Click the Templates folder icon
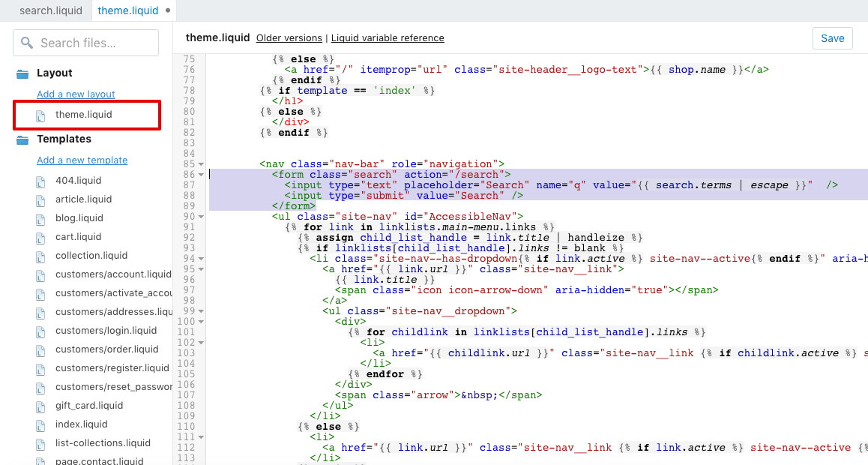This screenshot has height=465, width=868. [x=22, y=139]
